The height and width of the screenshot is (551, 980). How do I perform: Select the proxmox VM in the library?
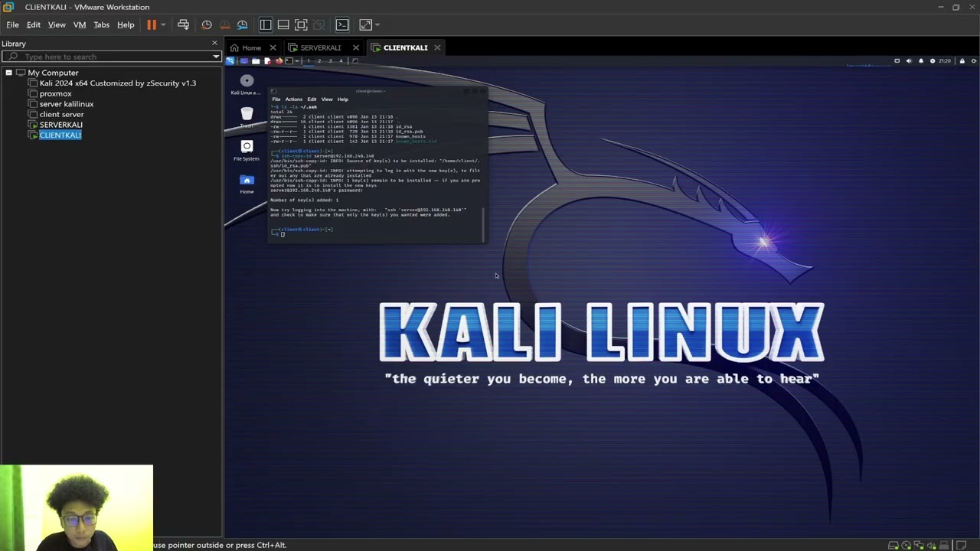coord(55,93)
